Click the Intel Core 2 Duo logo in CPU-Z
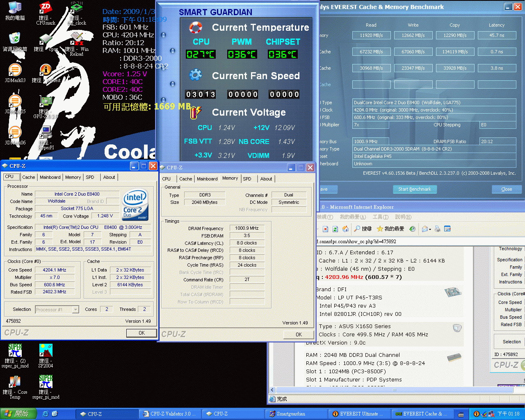The height and width of the screenshot is (420, 525). coord(135,205)
